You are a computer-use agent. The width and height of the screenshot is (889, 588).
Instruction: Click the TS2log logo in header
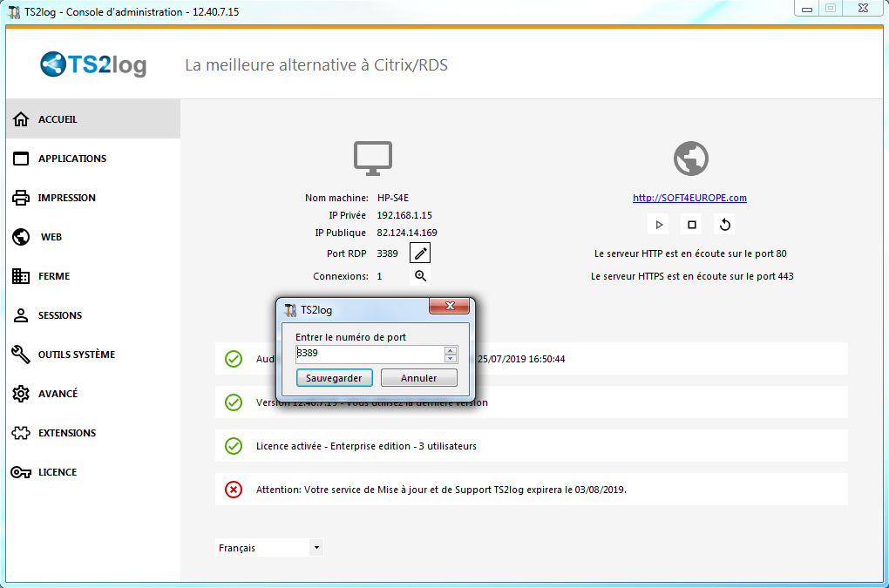(93, 64)
